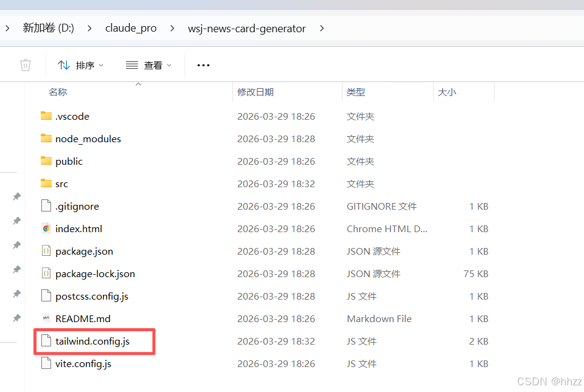Click the tailwind.config.js file name
The width and height of the screenshot is (584, 392).
tap(92, 342)
